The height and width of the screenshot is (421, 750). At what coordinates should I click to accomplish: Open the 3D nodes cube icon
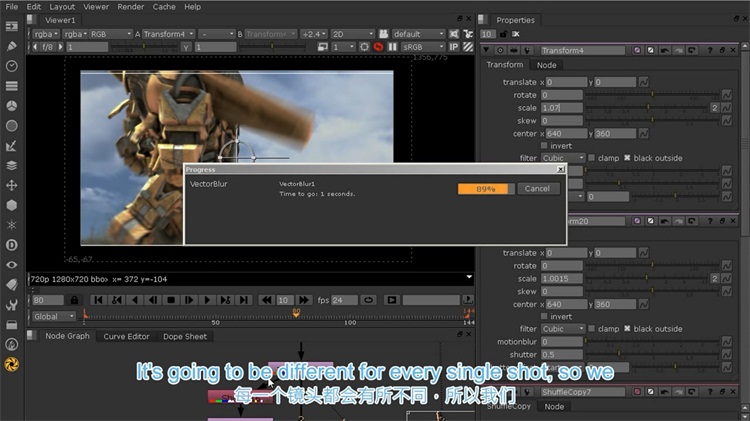[11, 205]
